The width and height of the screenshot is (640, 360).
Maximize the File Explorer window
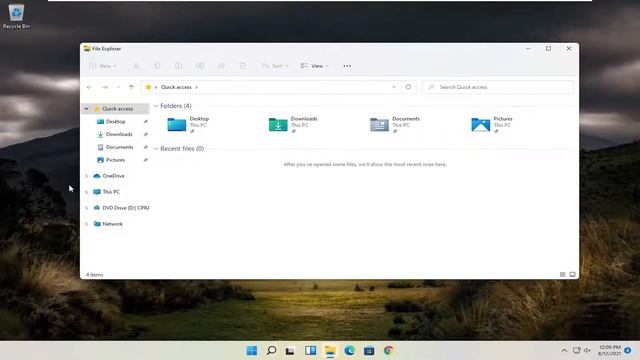pyautogui.click(x=548, y=49)
